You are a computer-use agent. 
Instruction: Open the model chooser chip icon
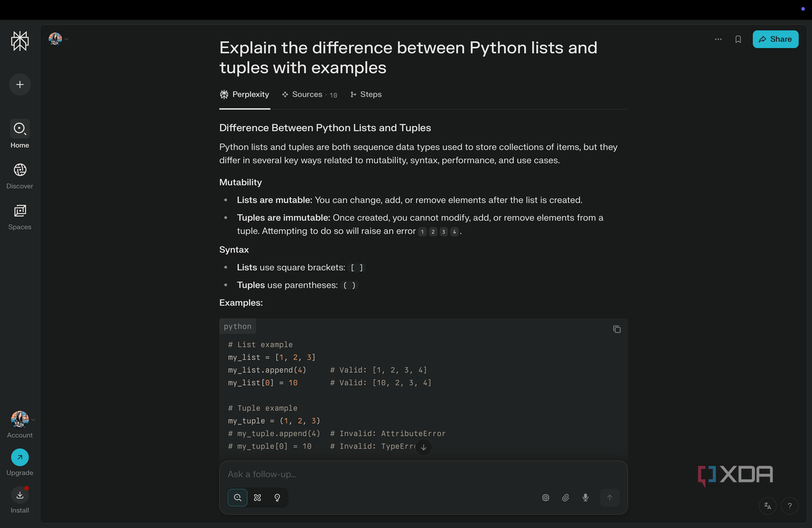pyautogui.click(x=546, y=497)
